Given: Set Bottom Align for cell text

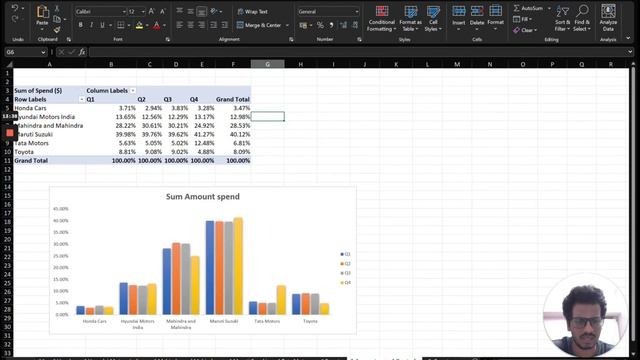Looking at the screenshot, I should (201, 11).
